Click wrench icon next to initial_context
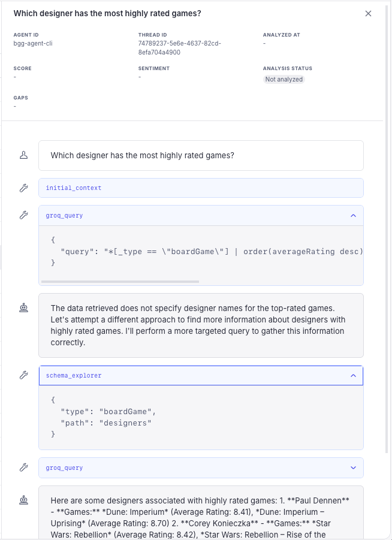Image resolution: width=392 pixels, height=540 pixels. pyautogui.click(x=23, y=188)
